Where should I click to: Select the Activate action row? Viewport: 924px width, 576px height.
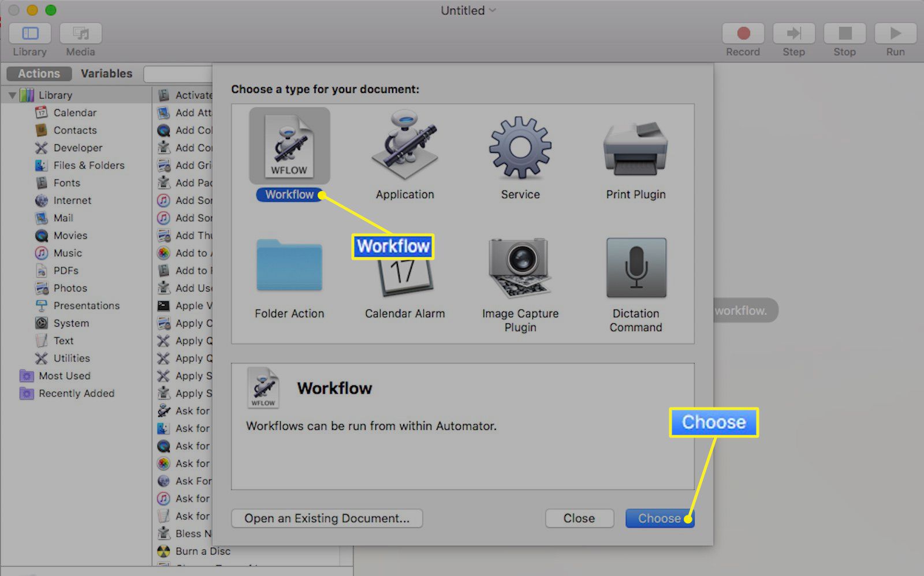[185, 95]
